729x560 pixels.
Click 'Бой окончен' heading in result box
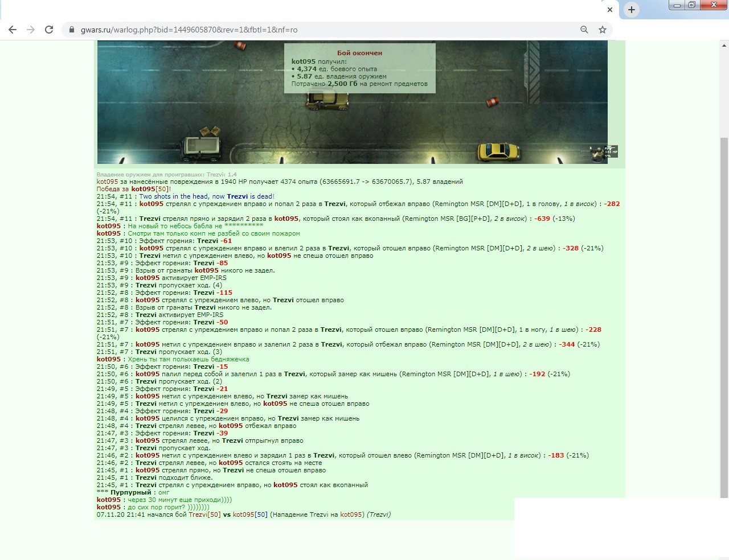[360, 53]
